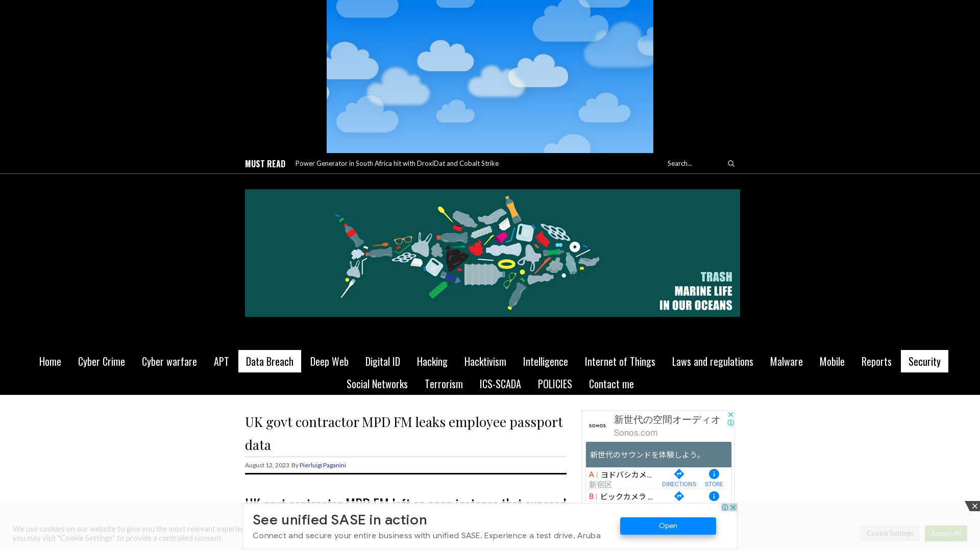Click the Home menu item
980x551 pixels.
(50, 361)
